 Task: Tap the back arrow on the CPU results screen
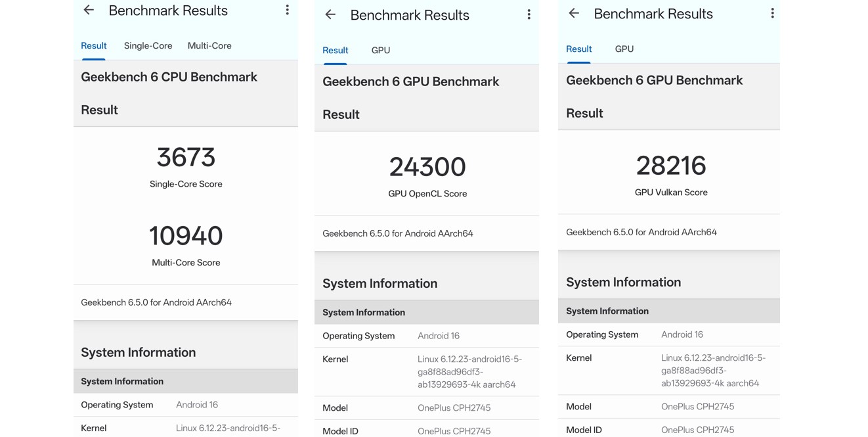click(x=89, y=10)
